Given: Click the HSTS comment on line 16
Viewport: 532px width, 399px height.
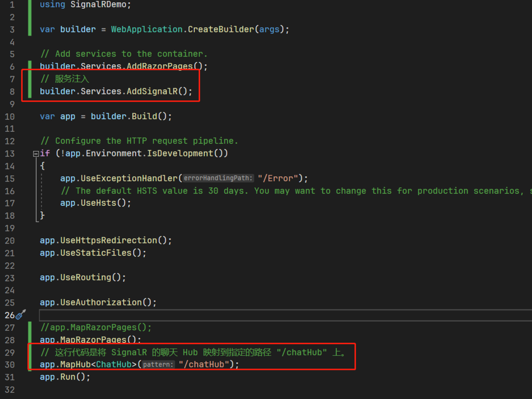Looking at the screenshot, I should pyautogui.click(x=296, y=191).
